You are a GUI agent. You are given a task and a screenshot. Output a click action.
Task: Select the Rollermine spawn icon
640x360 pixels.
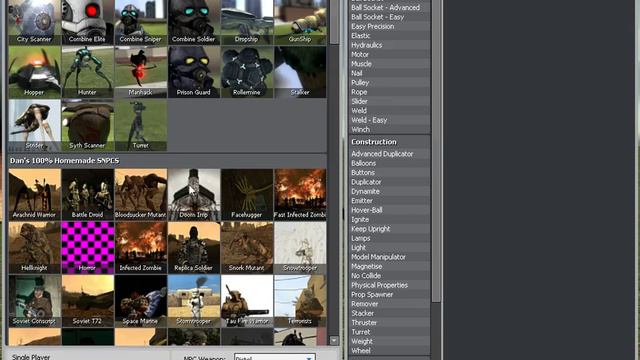click(x=247, y=72)
